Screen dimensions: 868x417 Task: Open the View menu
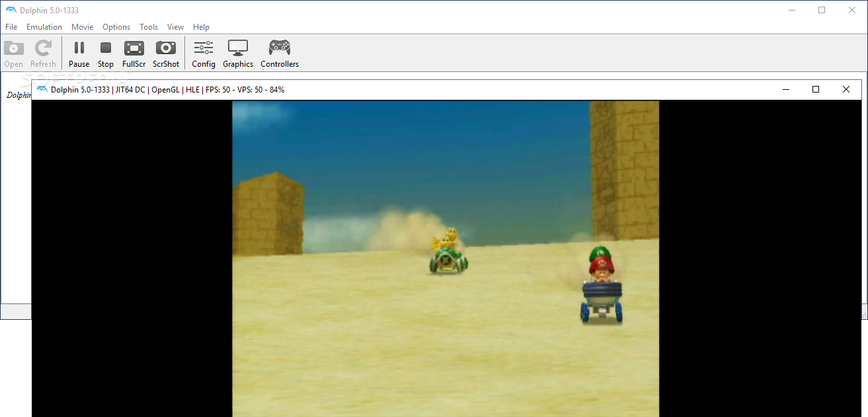175,27
